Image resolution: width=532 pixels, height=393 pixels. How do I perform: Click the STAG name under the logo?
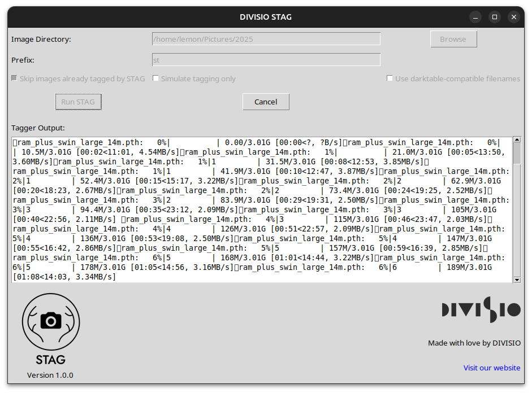[x=50, y=360]
